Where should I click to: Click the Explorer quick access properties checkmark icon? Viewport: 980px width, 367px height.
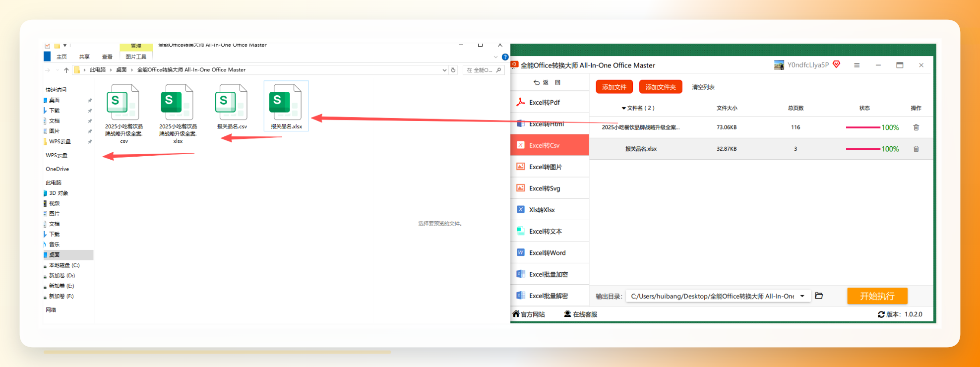pyautogui.click(x=48, y=46)
